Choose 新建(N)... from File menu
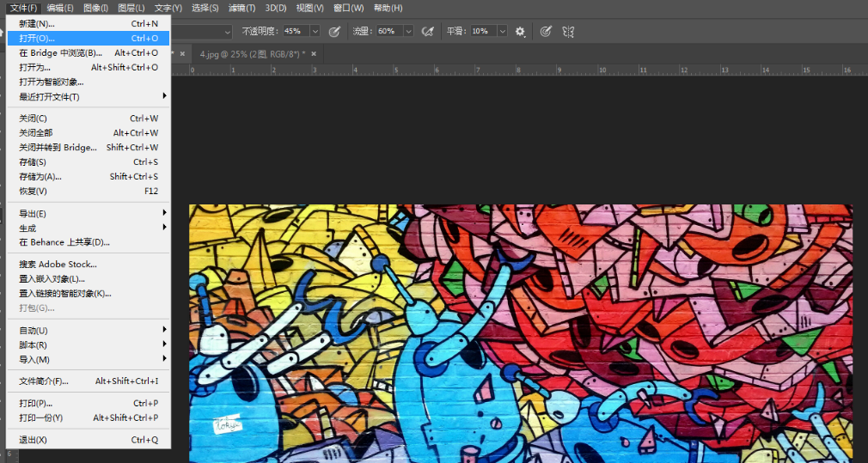This screenshot has width=868, height=463. coord(88,24)
